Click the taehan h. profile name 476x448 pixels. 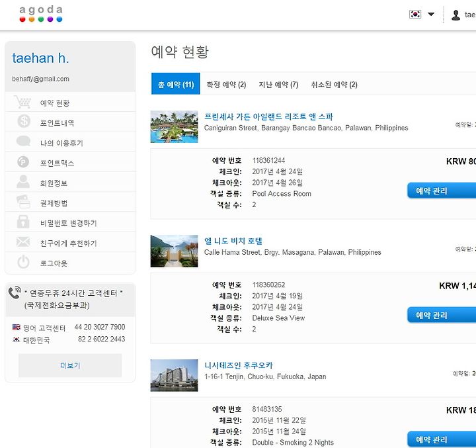[x=40, y=58]
